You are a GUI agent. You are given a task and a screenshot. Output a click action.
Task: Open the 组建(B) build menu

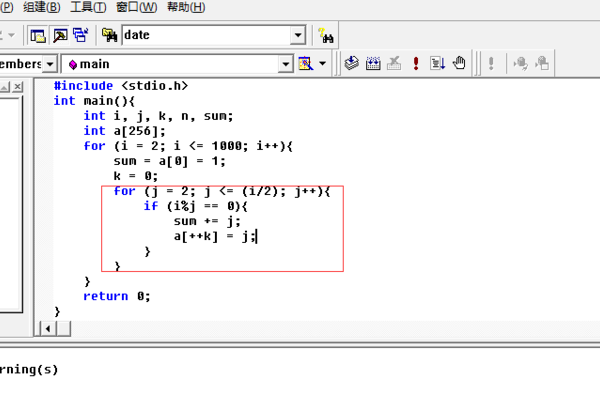click(x=41, y=8)
